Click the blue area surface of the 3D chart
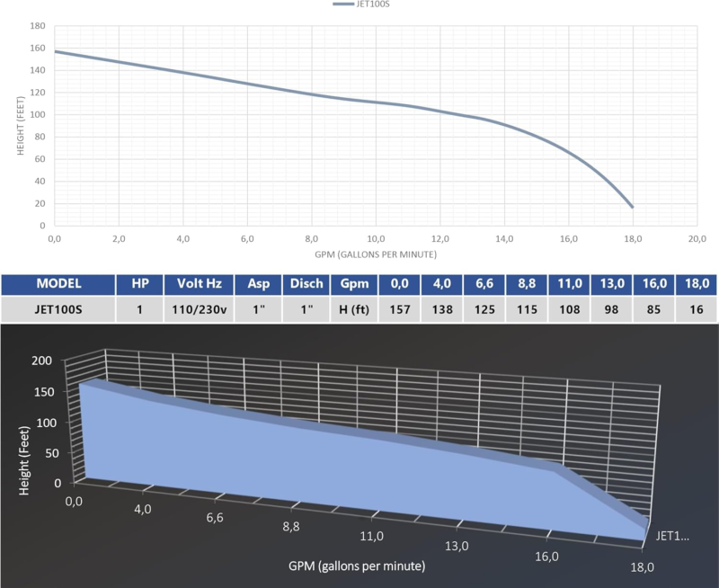Viewport: 719px width, 588px height. pyautogui.click(x=315, y=468)
